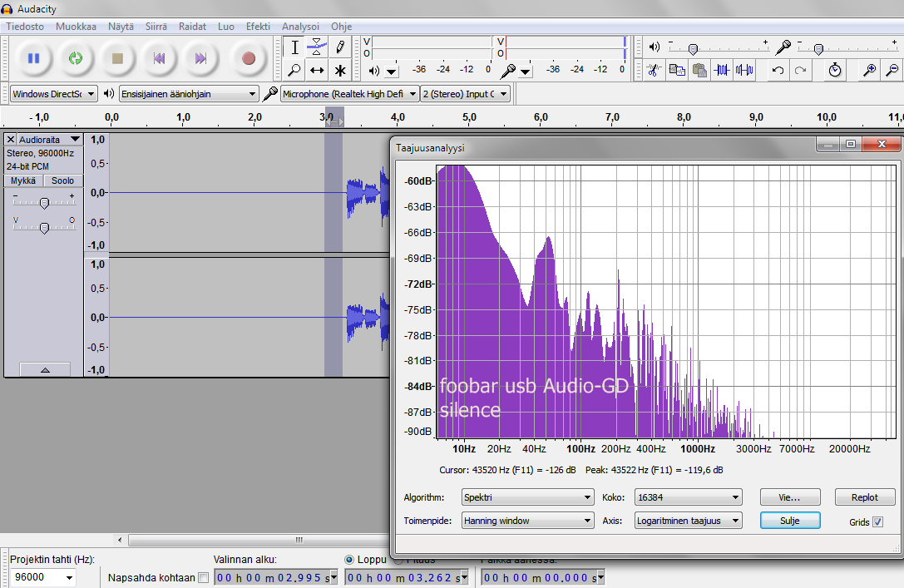The width and height of the screenshot is (904, 588).
Task: Collapse track with the up-arrow button
Action: [x=45, y=369]
